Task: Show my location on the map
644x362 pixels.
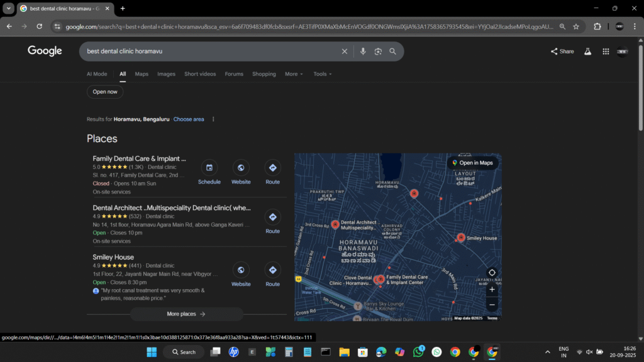Action: (x=492, y=273)
